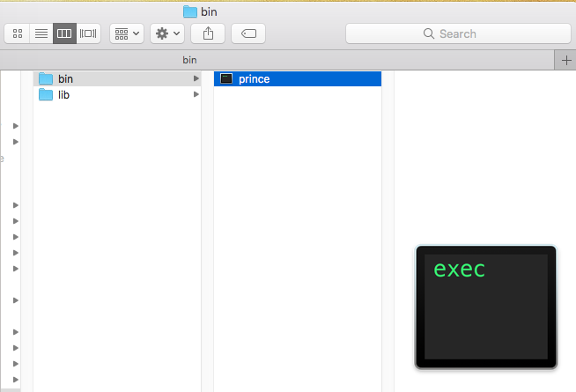Expand the bin folder arrow
The image size is (576, 392).
(196, 79)
